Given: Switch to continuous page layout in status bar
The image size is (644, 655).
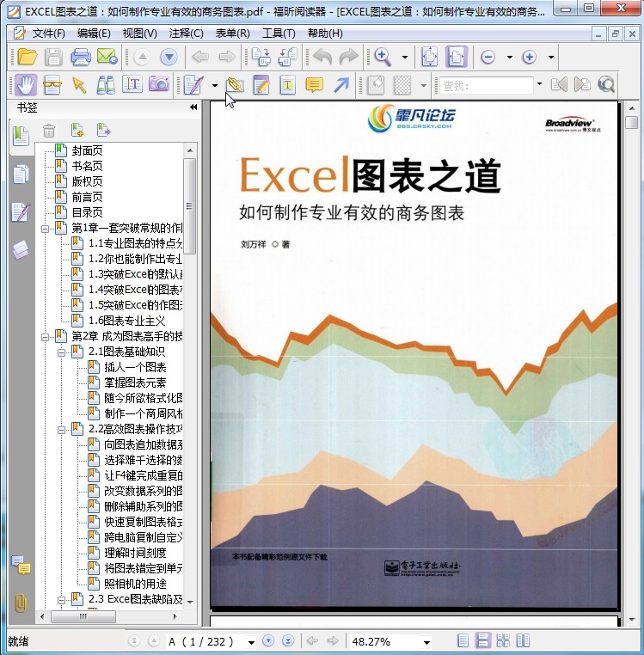Looking at the screenshot, I should [482, 640].
